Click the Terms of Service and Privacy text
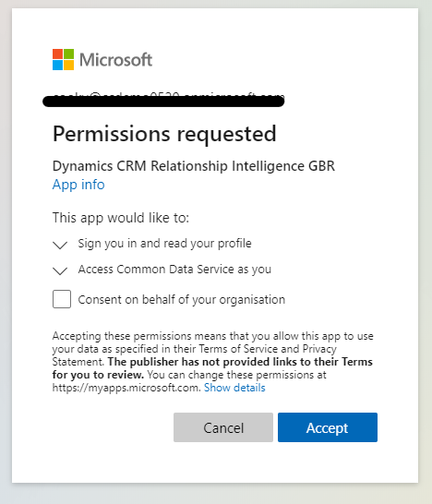Screen dimensions: 432x504 point(268,349)
